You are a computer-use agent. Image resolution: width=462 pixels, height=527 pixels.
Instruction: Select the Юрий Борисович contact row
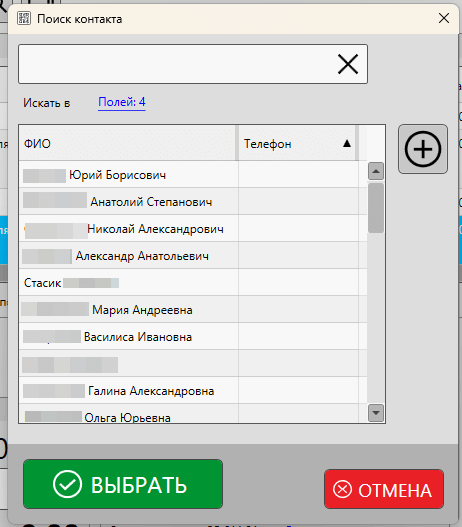[193, 175]
